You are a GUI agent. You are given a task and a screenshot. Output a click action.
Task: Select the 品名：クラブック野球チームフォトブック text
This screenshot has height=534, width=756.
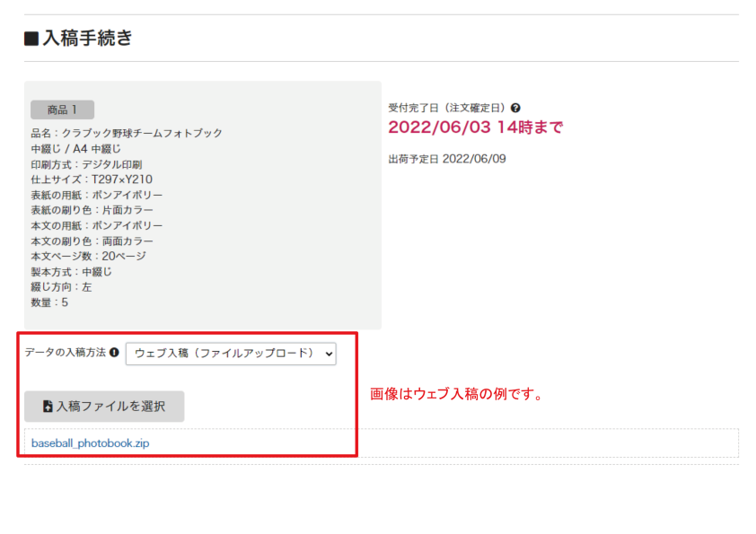tap(127, 133)
